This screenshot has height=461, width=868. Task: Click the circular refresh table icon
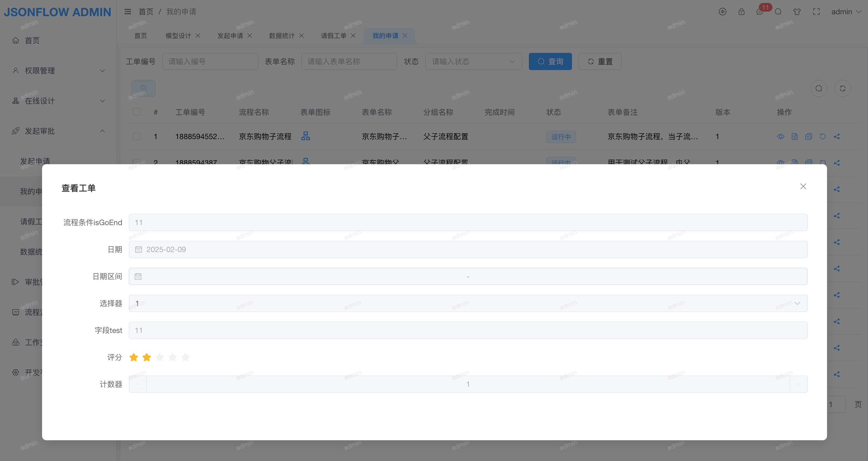click(842, 88)
